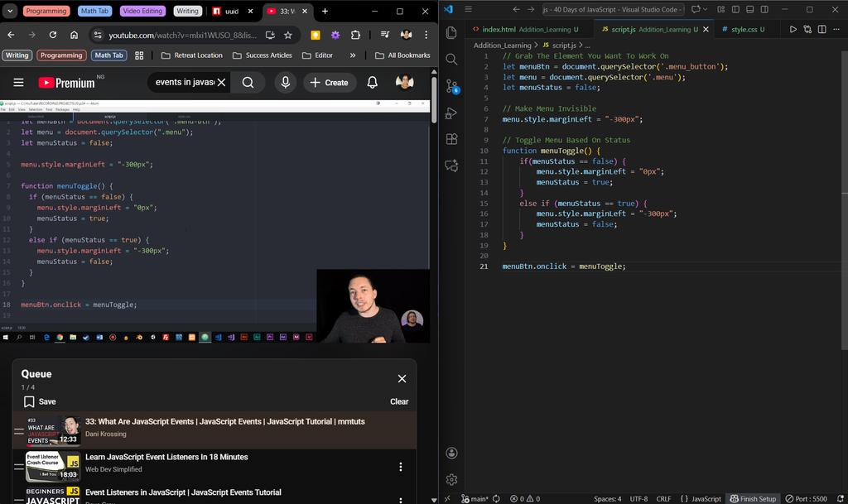This screenshot has width=848, height=504.
Task: Open All Bookmarks folder
Action: (x=402, y=55)
